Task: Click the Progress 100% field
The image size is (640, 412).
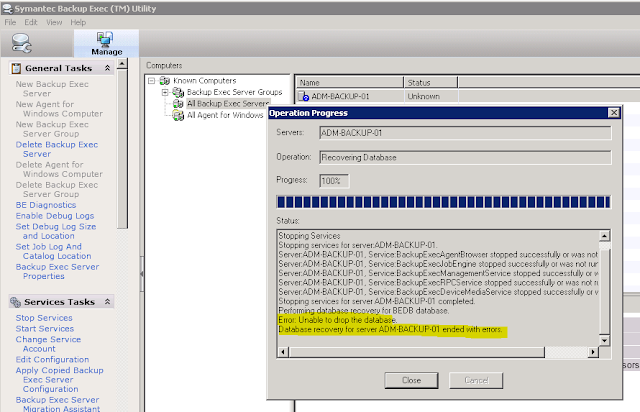Action: tap(334, 181)
